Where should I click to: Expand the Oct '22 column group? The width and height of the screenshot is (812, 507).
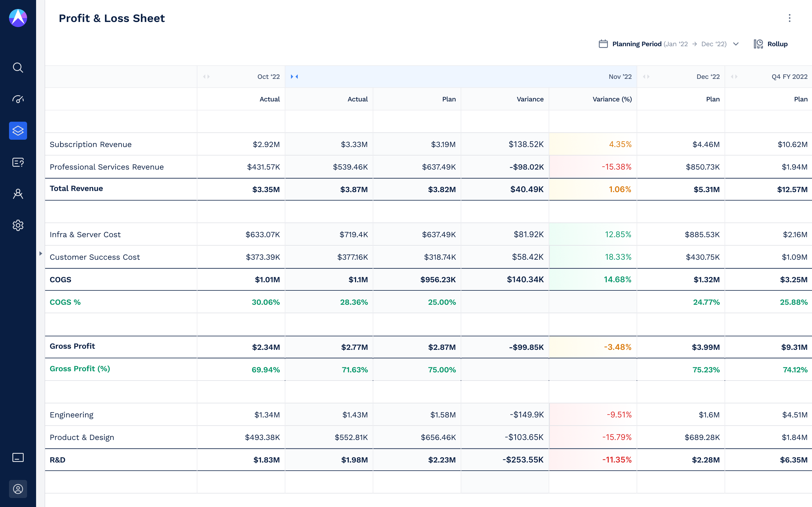tap(206, 77)
